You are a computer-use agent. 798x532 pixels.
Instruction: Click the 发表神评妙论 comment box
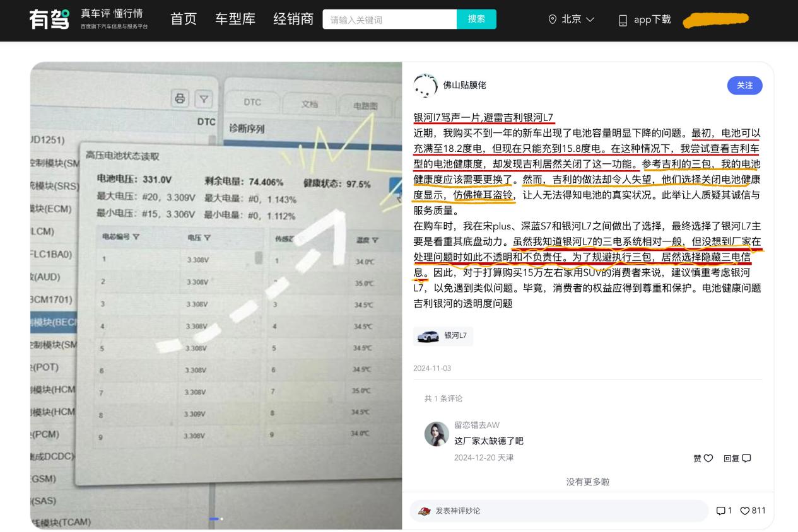[x=558, y=511]
